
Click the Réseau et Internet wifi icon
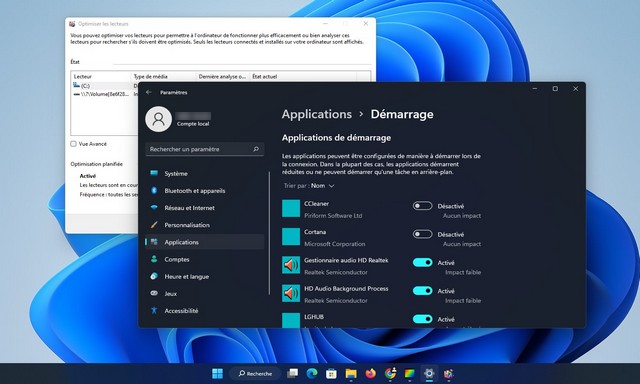tap(154, 207)
